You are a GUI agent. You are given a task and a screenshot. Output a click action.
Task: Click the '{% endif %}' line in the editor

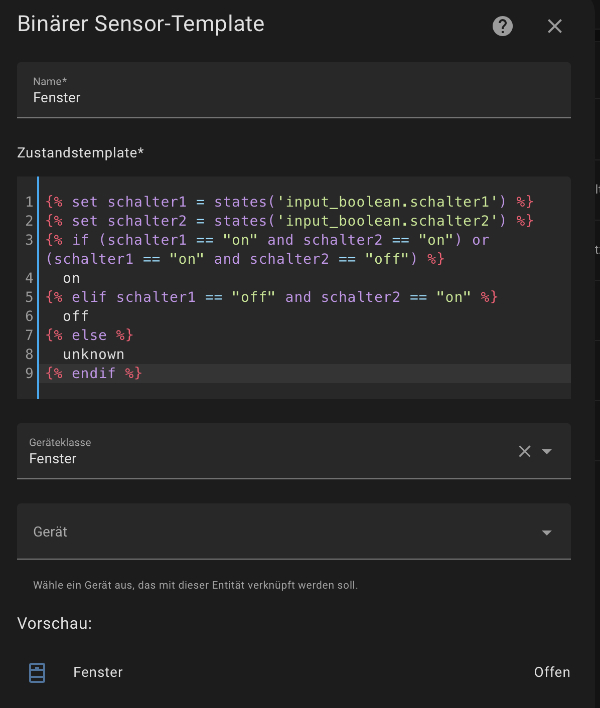94,373
